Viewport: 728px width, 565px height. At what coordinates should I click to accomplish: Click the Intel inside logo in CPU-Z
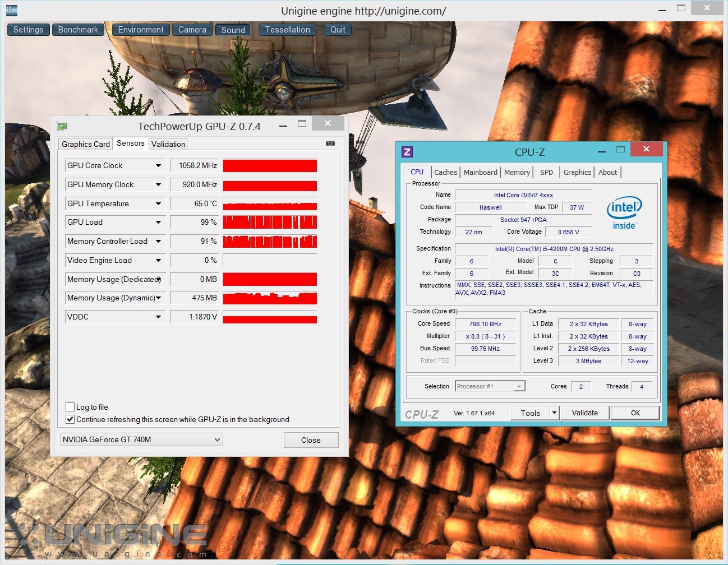tap(624, 213)
